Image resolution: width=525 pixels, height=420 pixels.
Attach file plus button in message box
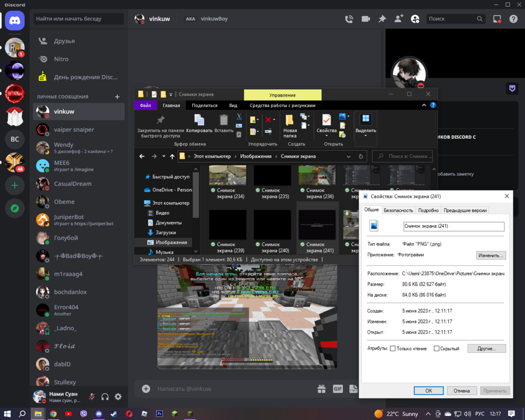coord(146,388)
